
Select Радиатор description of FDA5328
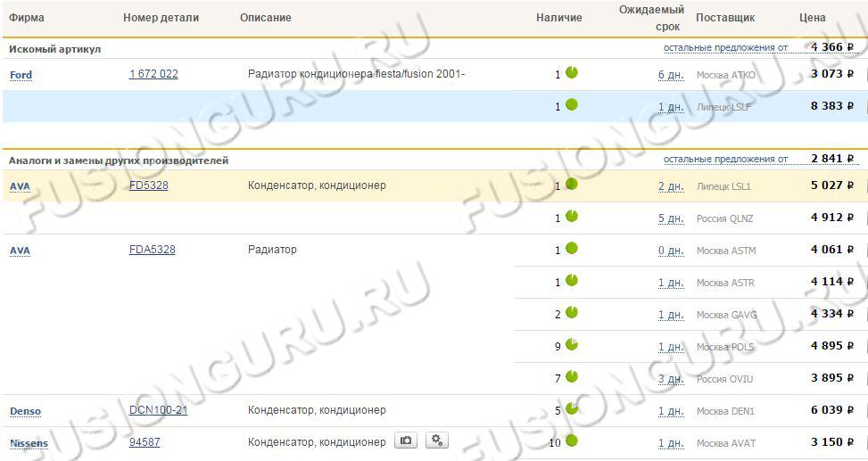point(272,250)
